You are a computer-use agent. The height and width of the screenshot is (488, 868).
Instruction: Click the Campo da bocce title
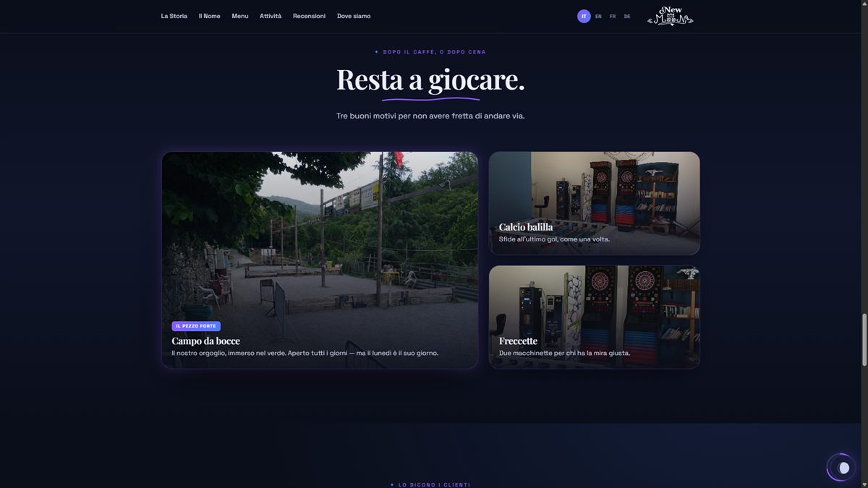(x=205, y=341)
